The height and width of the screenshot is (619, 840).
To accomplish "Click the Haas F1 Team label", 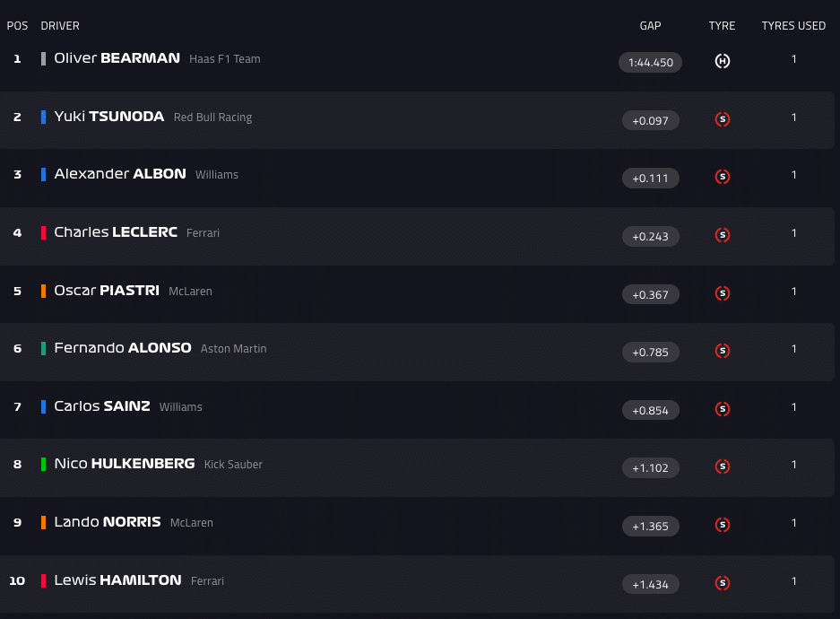I will [225, 59].
